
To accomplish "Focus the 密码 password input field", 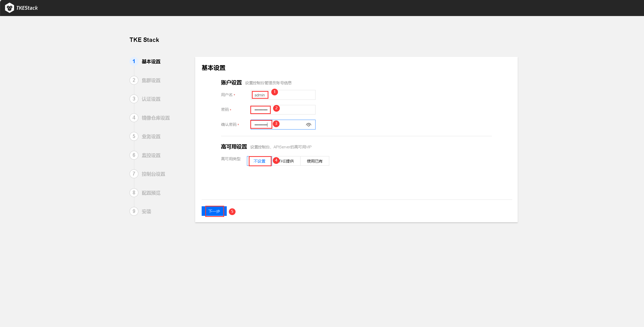I will (283, 110).
